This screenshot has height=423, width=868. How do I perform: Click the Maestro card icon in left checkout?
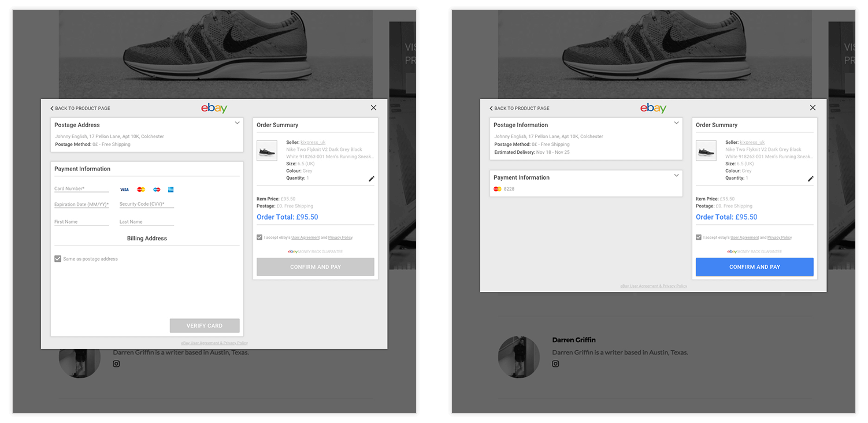tap(157, 190)
